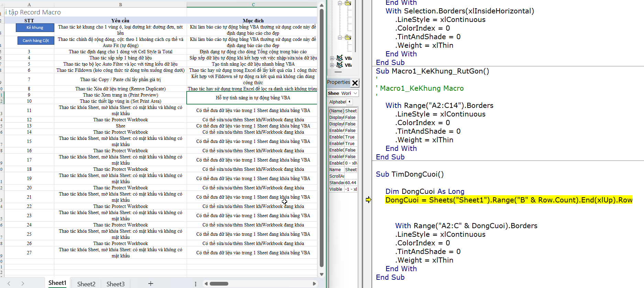The width and height of the screenshot is (644, 288).
Task: Switch to the Alphabetic properties tab
Action: [x=338, y=102]
